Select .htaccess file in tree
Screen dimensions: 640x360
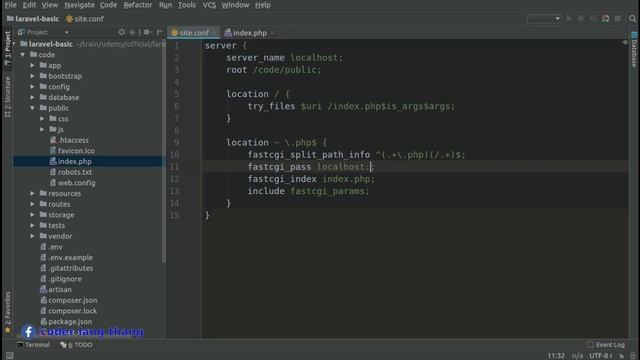tap(69, 140)
